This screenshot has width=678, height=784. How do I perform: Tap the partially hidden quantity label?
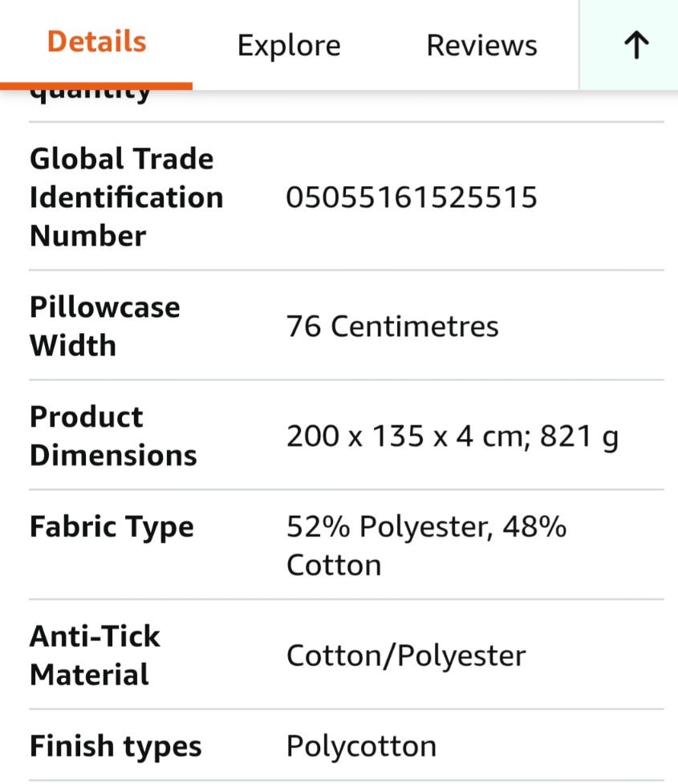[x=90, y=96]
